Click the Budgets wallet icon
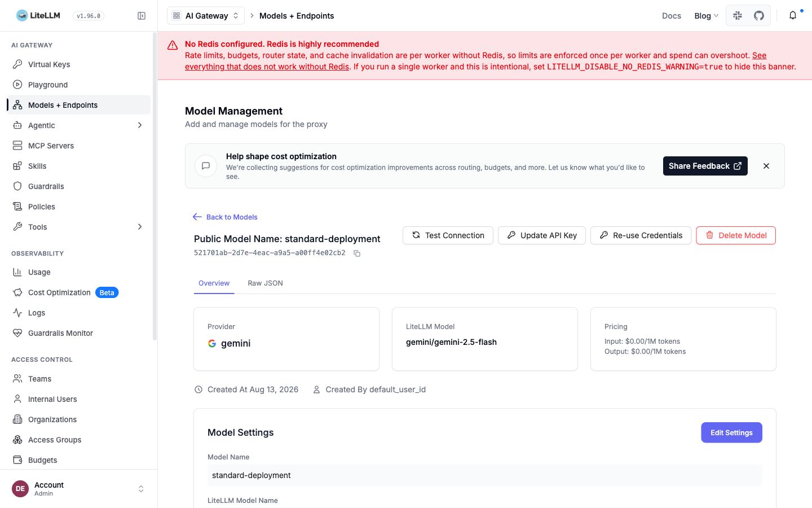812x508 pixels. pyautogui.click(x=17, y=460)
